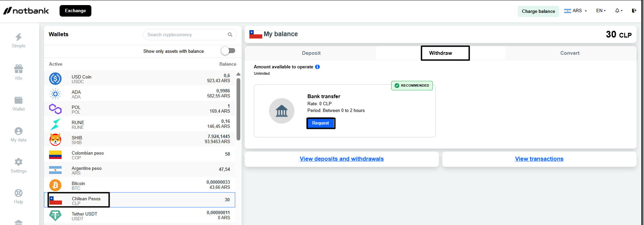Click the Bitcoin orange icon
644x225 pixels.
coord(55,185)
